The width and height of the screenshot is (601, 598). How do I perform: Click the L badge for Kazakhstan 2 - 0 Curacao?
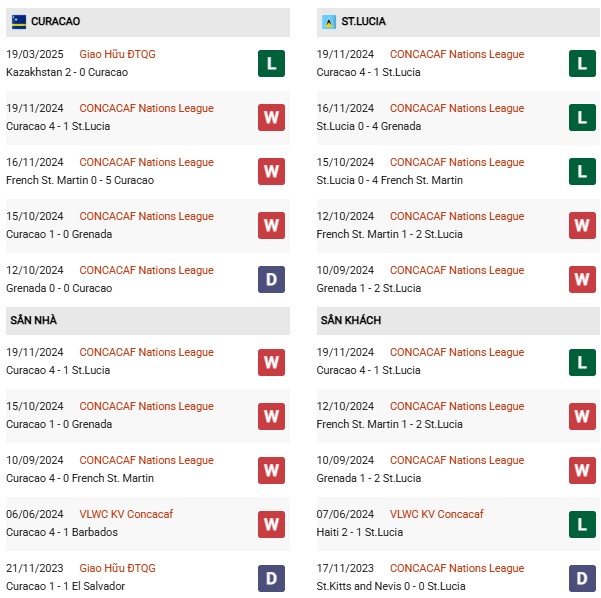(x=271, y=63)
